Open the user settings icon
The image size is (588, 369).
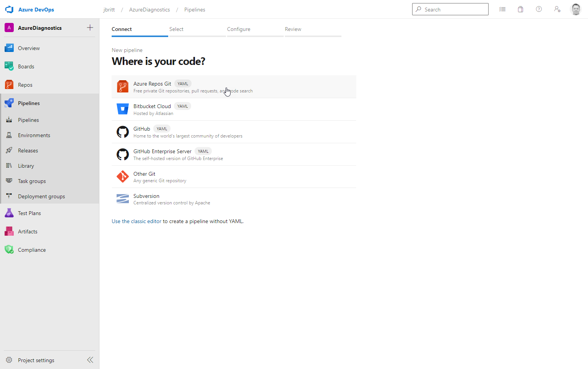click(557, 9)
